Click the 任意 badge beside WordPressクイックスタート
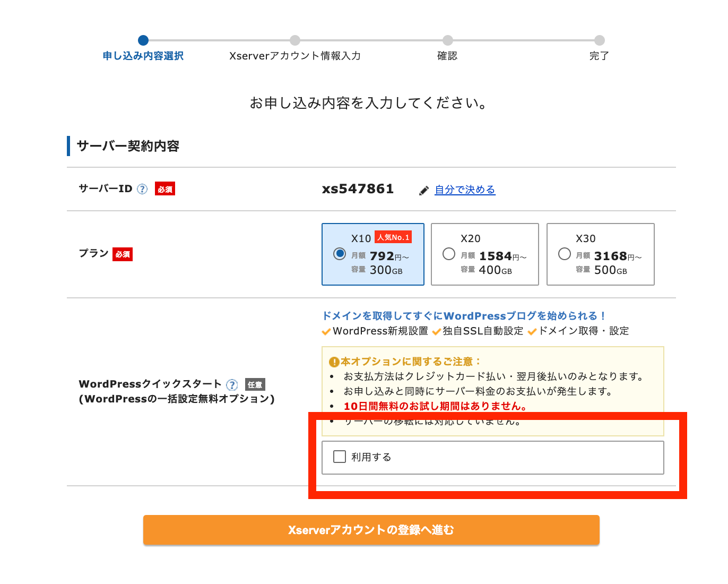The width and height of the screenshot is (728, 584). [x=255, y=385]
